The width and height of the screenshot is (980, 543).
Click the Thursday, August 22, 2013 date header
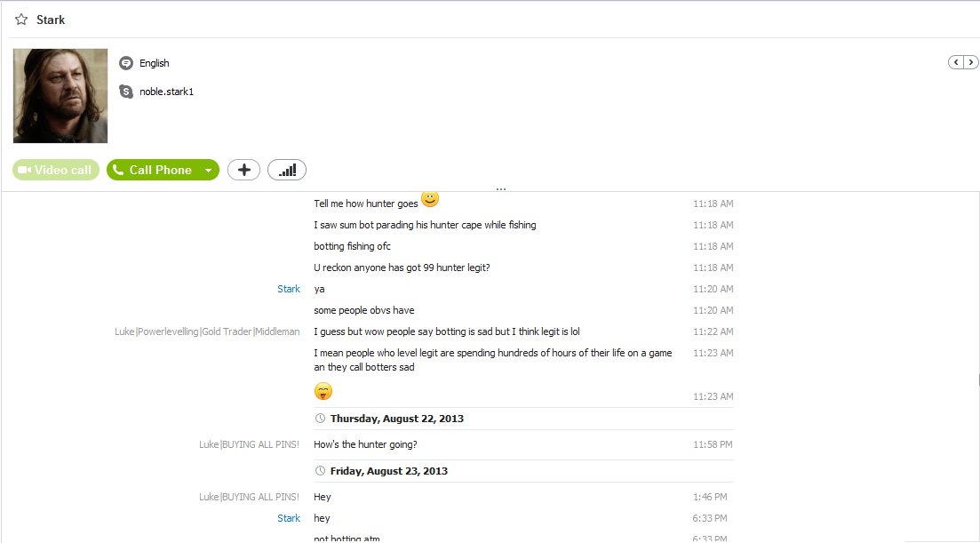pyautogui.click(x=397, y=419)
